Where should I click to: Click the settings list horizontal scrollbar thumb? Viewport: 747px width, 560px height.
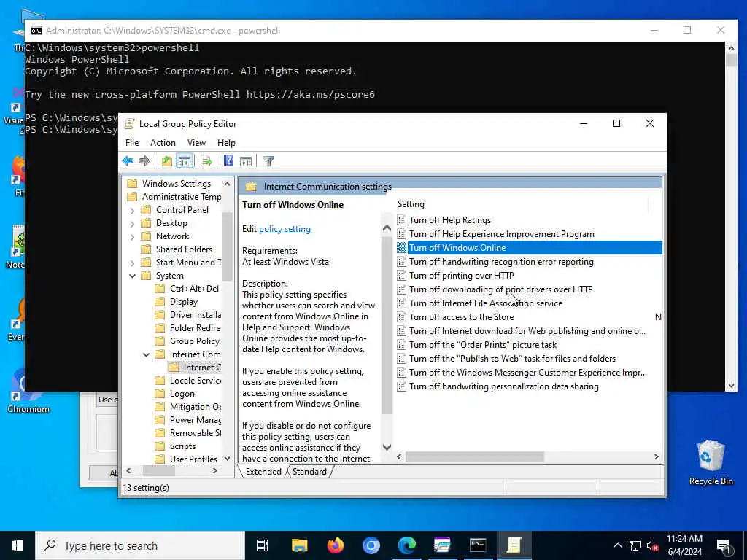pos(474,456)
